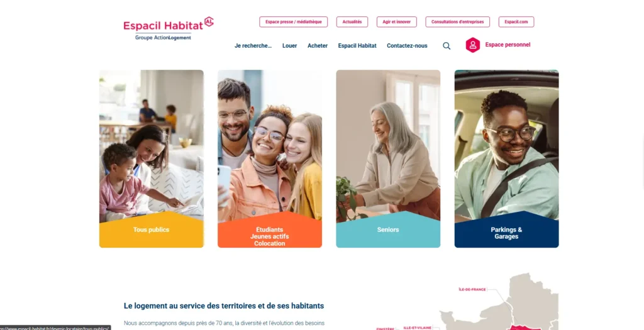This screenshot has width=644, height=330.
Task: Click the Agir et innover button
Action: click(397, 22)
